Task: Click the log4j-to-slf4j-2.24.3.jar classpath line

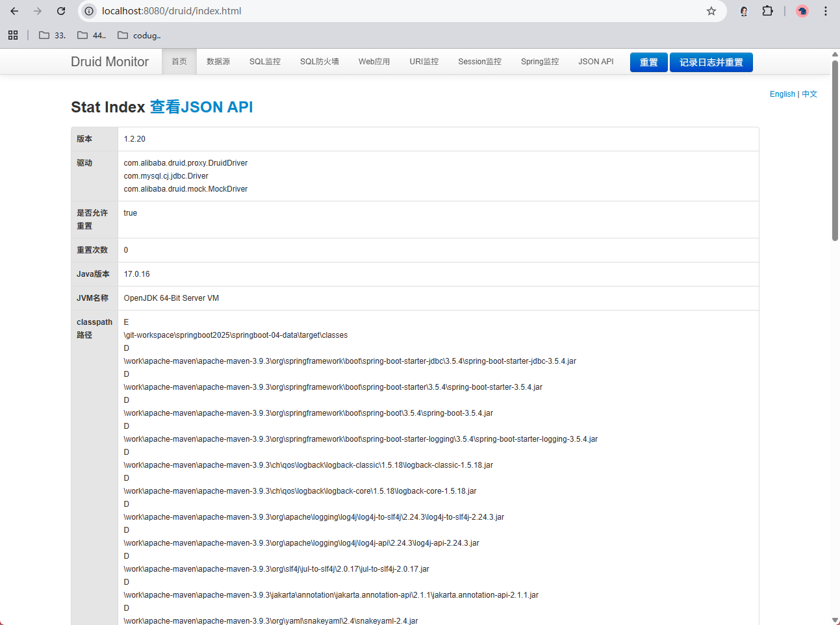Action: (x=314, y=517)
